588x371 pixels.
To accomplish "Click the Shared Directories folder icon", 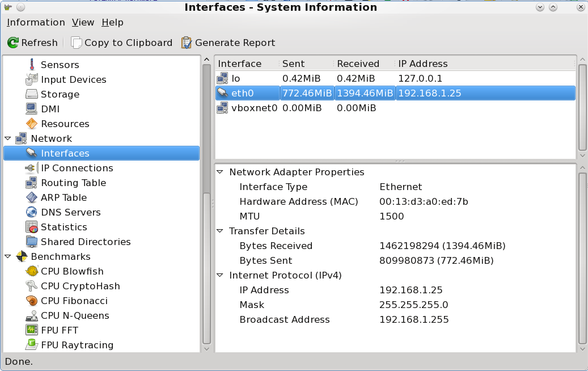I will point(32,242).
